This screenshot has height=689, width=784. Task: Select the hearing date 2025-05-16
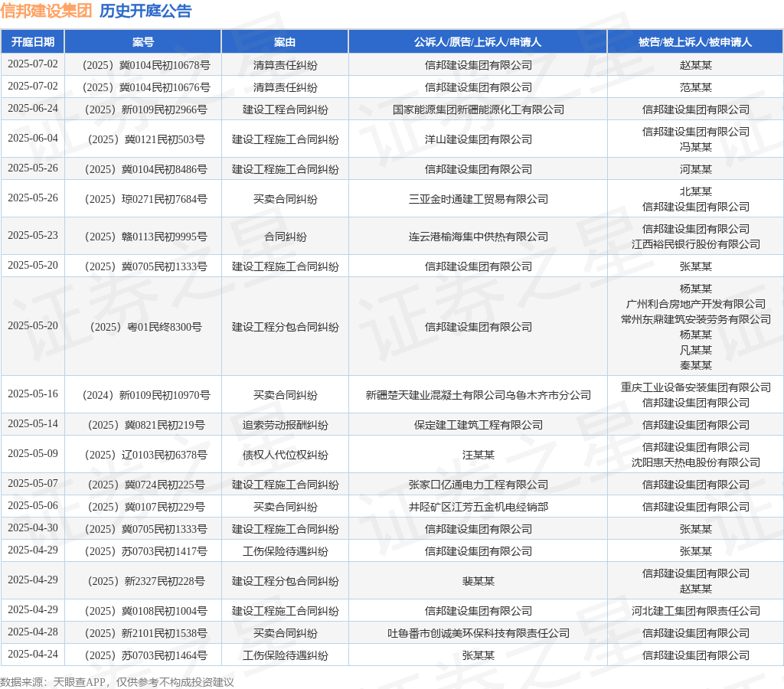point(33,394)
